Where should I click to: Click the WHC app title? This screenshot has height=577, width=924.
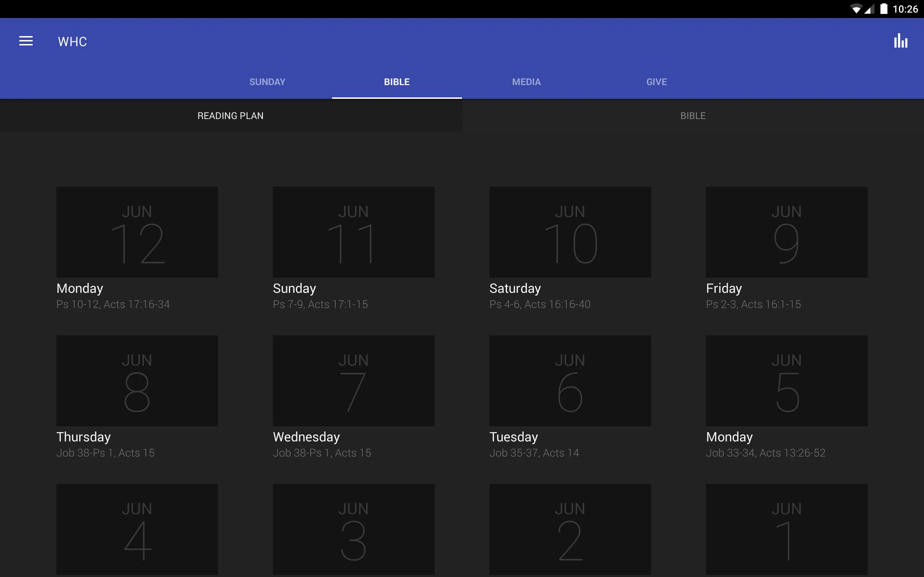[72, 41]
